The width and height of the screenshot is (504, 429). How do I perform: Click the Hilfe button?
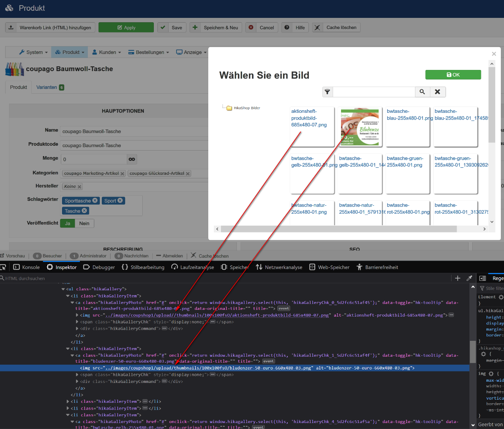click(x=295, y=27)
